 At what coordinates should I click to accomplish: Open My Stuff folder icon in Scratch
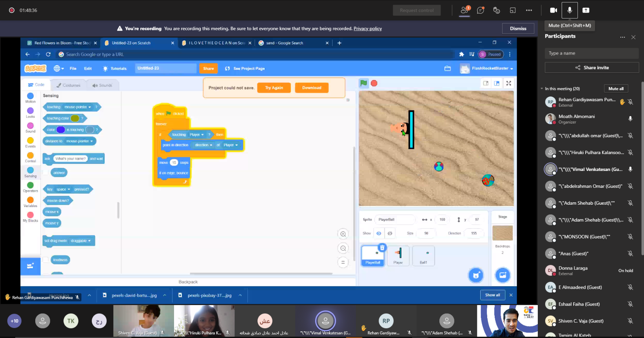[447, 68]
